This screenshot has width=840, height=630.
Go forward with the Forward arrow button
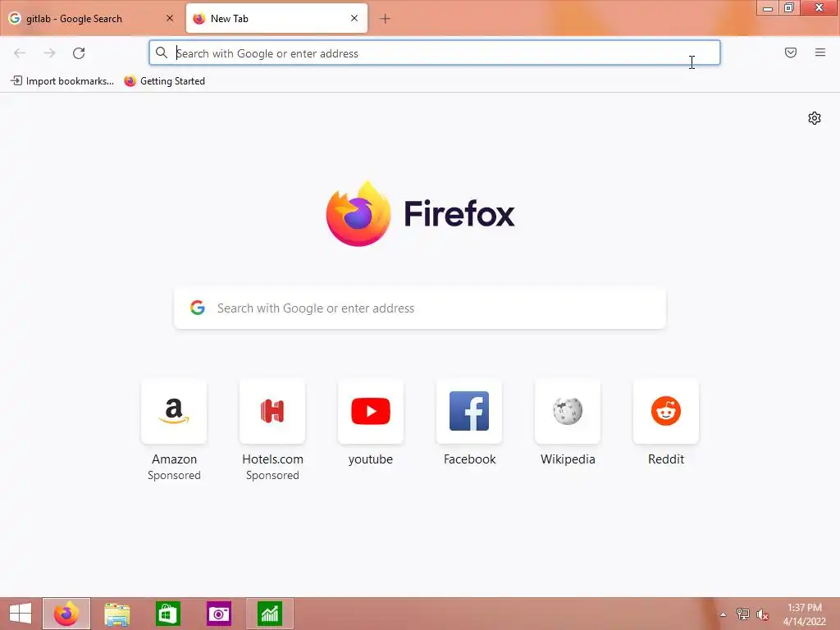(x=49, y=53)
